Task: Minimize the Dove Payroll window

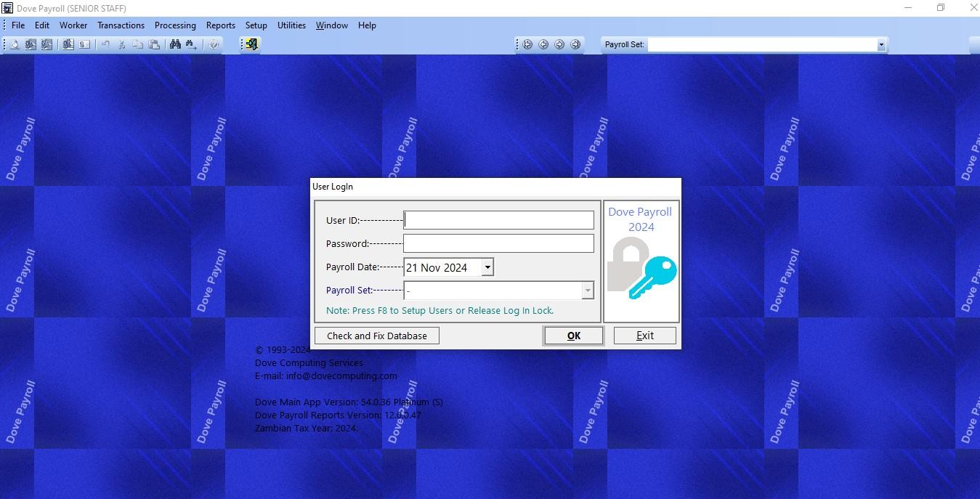Action: tap(908, 8)
